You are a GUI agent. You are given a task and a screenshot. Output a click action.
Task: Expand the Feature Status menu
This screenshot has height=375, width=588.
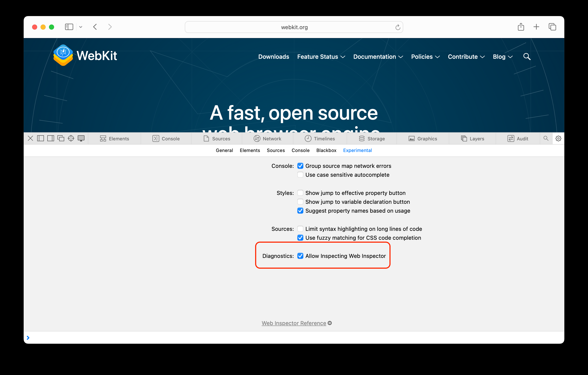pyautogui.click(x=321, y=57)
